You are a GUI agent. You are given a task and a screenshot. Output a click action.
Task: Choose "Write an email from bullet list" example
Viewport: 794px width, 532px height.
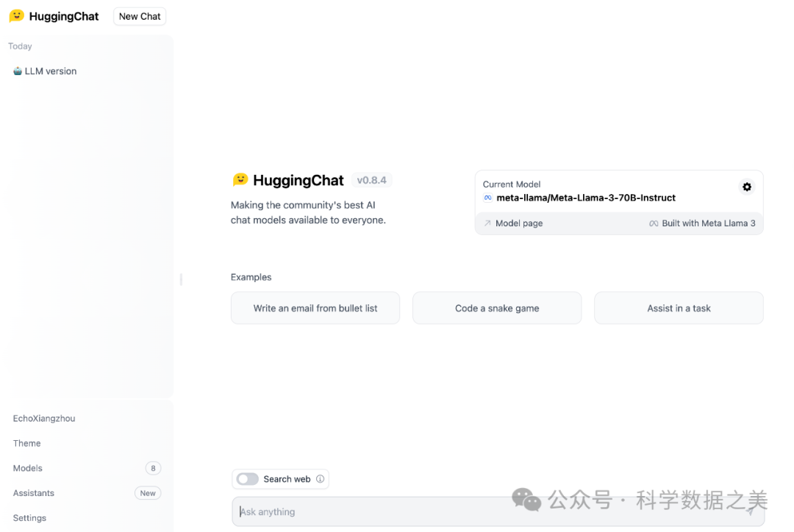click(315, 309)
